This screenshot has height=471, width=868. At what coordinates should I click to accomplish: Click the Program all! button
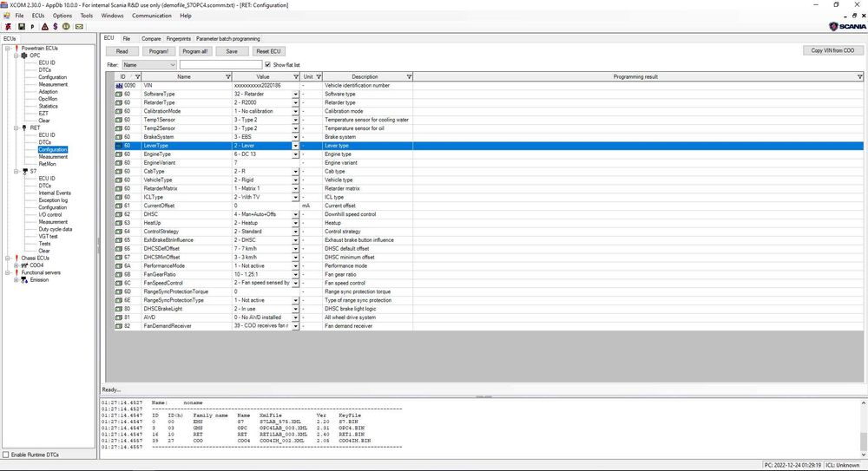click(x=194, y=51)
